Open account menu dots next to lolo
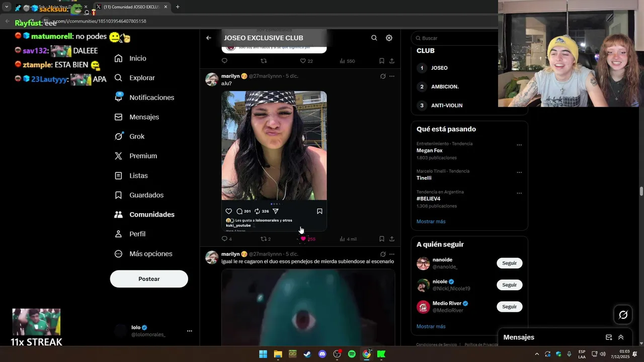Screen dimensions: 644x362 click(190, 331)
